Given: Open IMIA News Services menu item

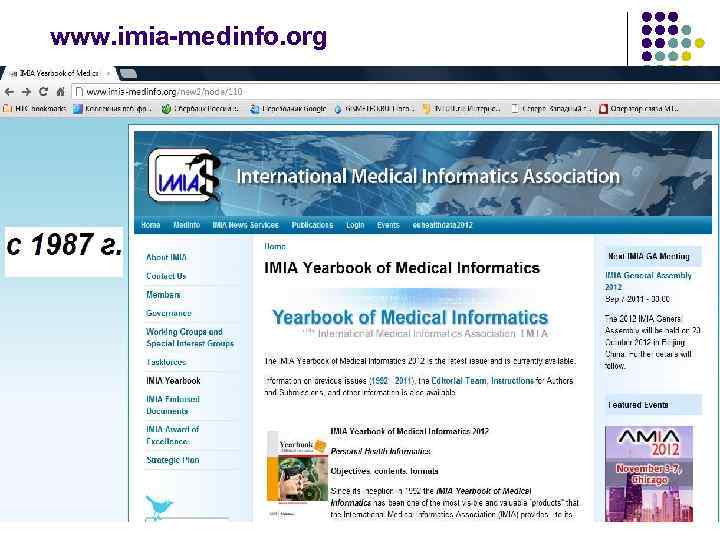Looking at the screenshot, I should [245, 225].
